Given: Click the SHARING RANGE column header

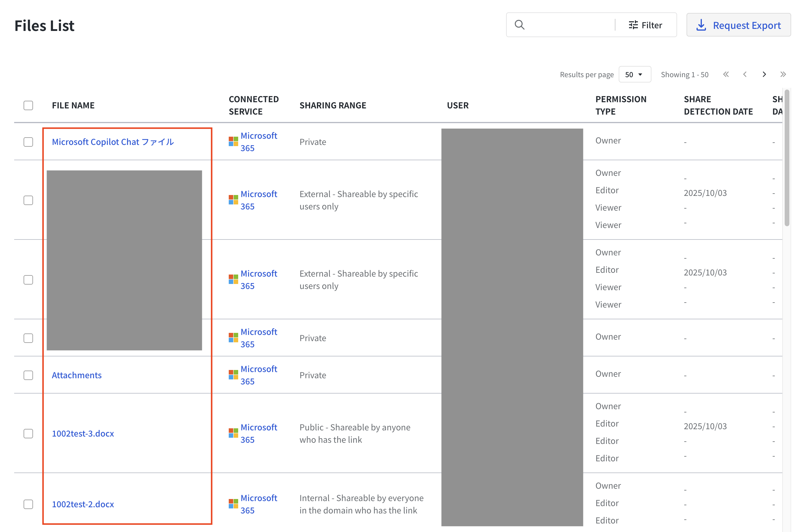Looking at the screenshot, I should pyautogui.click(x=332, y=105).
